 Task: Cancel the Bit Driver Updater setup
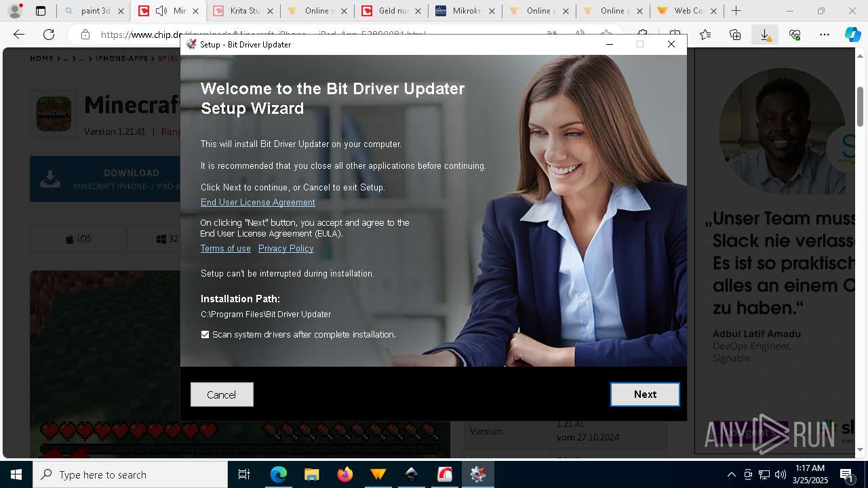[x=222, y=394]
